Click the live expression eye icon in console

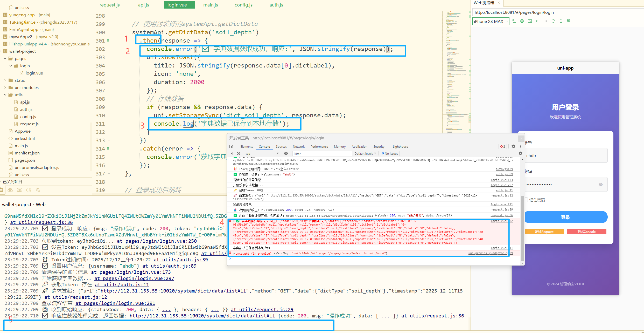286,154
